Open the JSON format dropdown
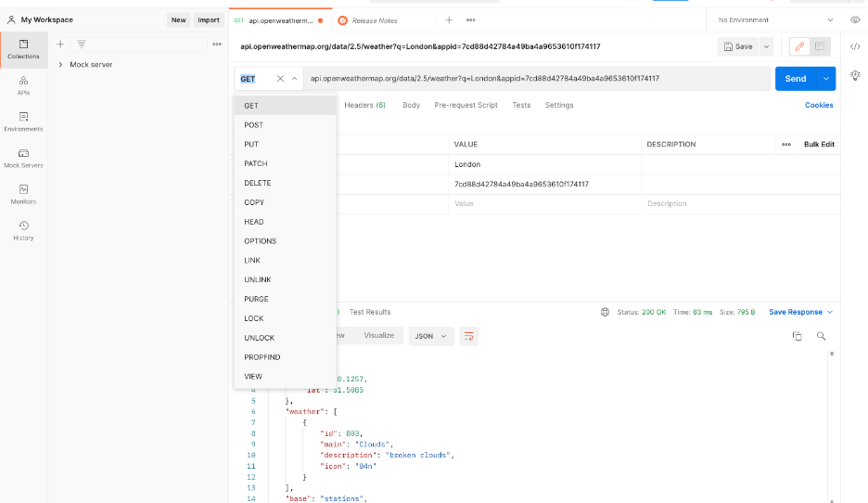Image resolution: width=868 pixels, height=503 pixels. [x=430, y=336]
